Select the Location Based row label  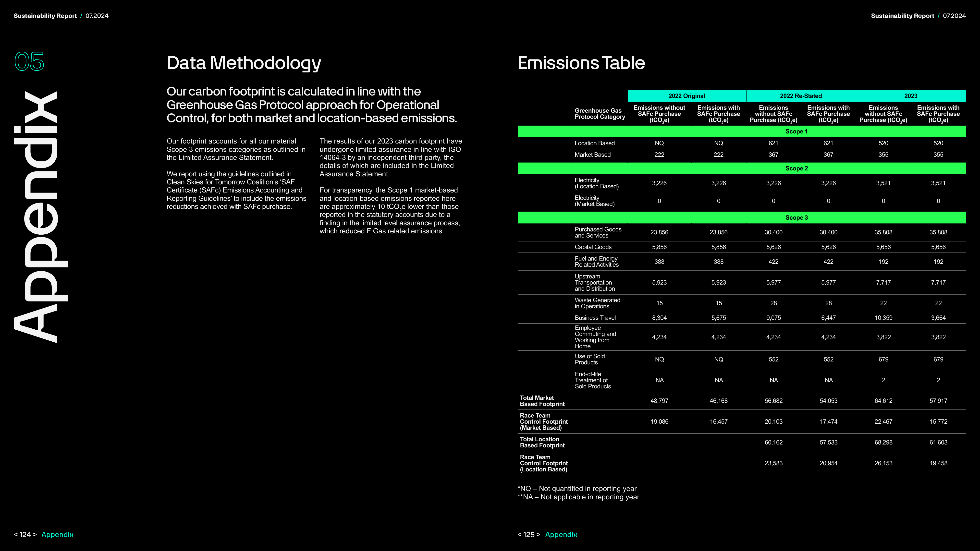click(595, 143)
